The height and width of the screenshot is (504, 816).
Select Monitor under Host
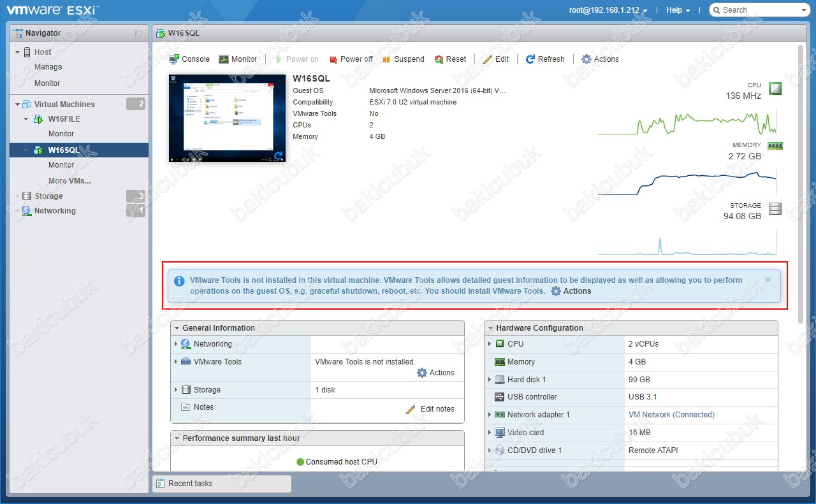(x=47, y=83)
